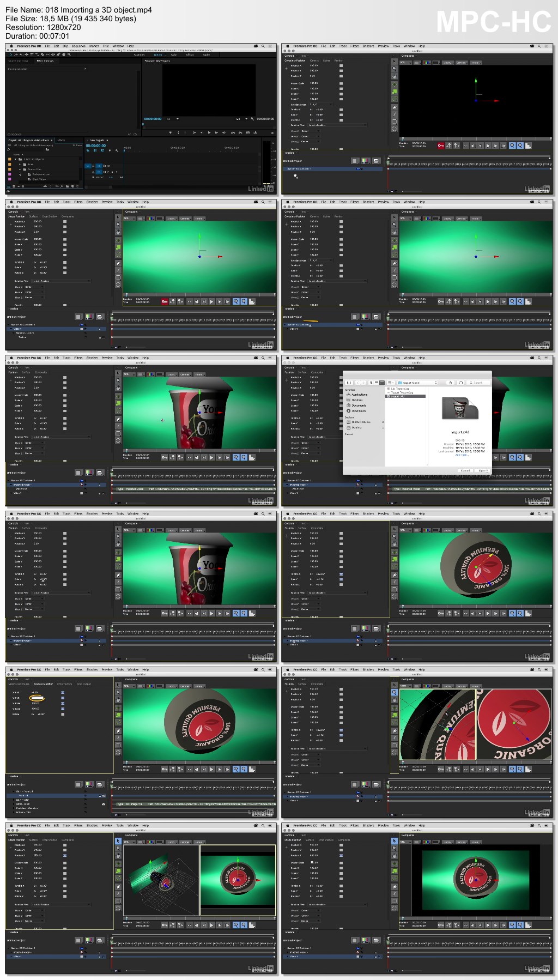This screenshot has height=980, width=558.
Task: Click the zoom-in magnifier in Texture Modifier frame
Action: click(236, 769)
